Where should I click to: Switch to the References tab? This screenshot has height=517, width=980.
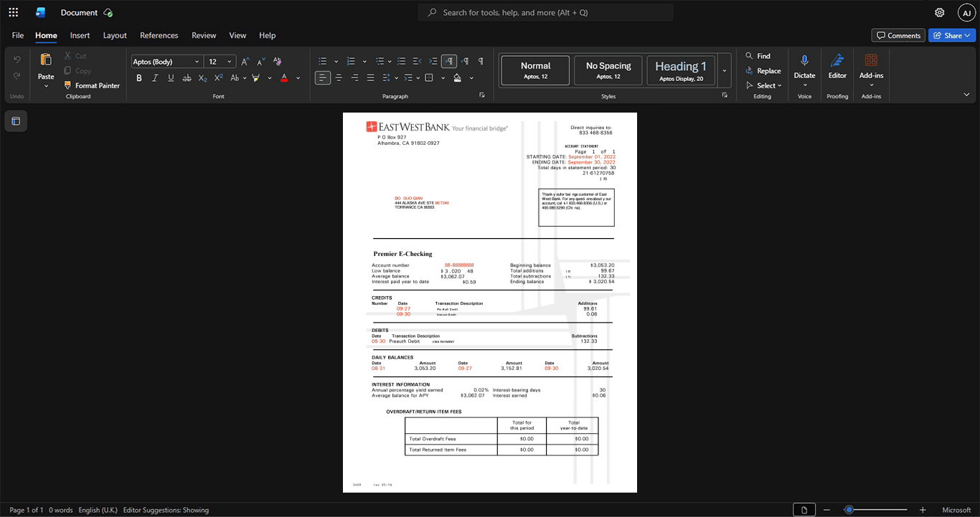[159, 35]
